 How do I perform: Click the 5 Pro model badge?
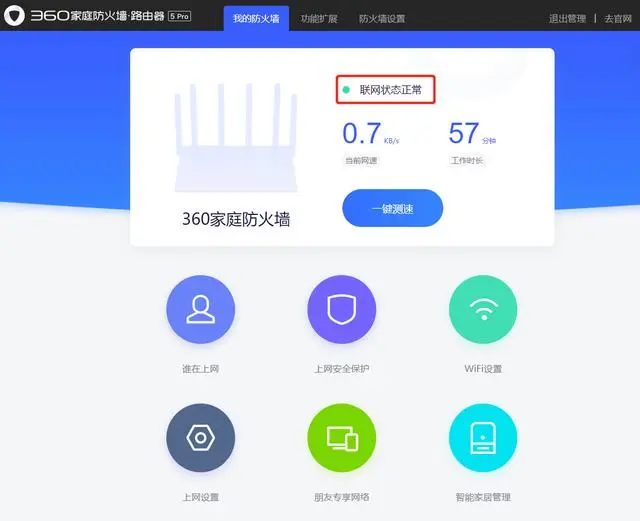tap(179, 18)
